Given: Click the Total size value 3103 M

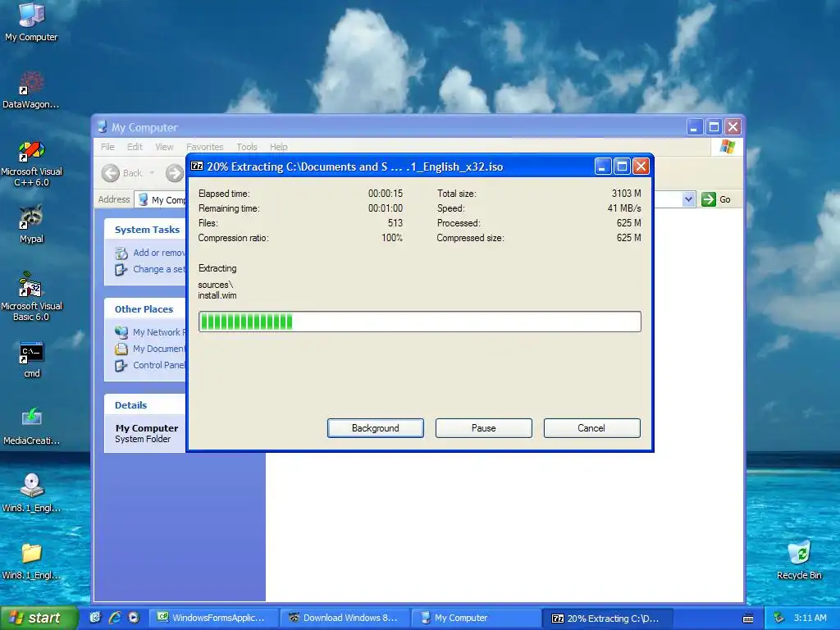Looking at the screenshot, I should point(626,194).
